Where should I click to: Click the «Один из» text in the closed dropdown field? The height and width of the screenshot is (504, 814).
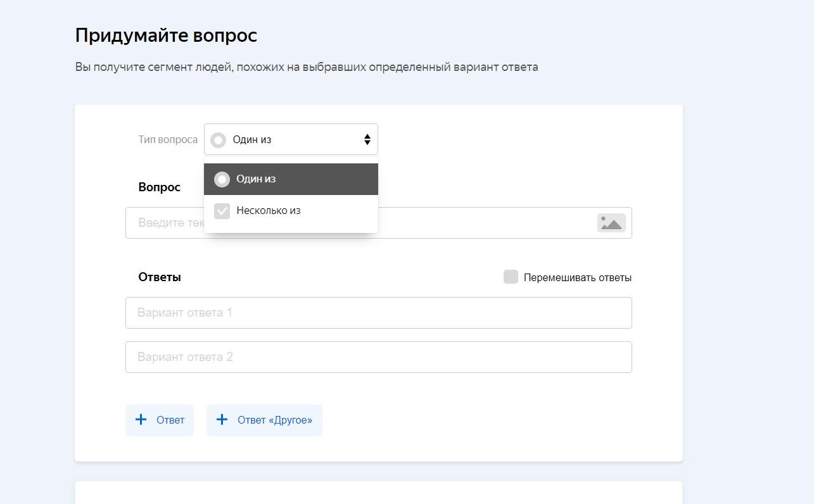[252, 140]
